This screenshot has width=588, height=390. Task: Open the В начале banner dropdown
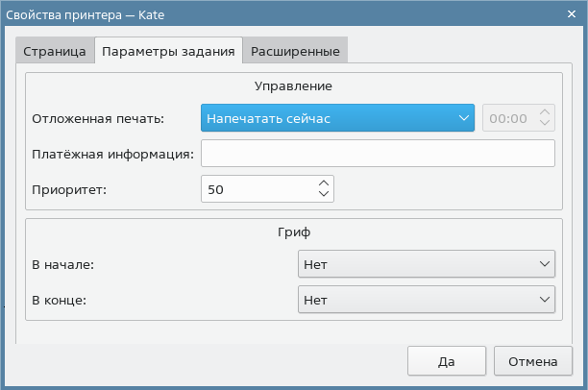pos(426,263)
